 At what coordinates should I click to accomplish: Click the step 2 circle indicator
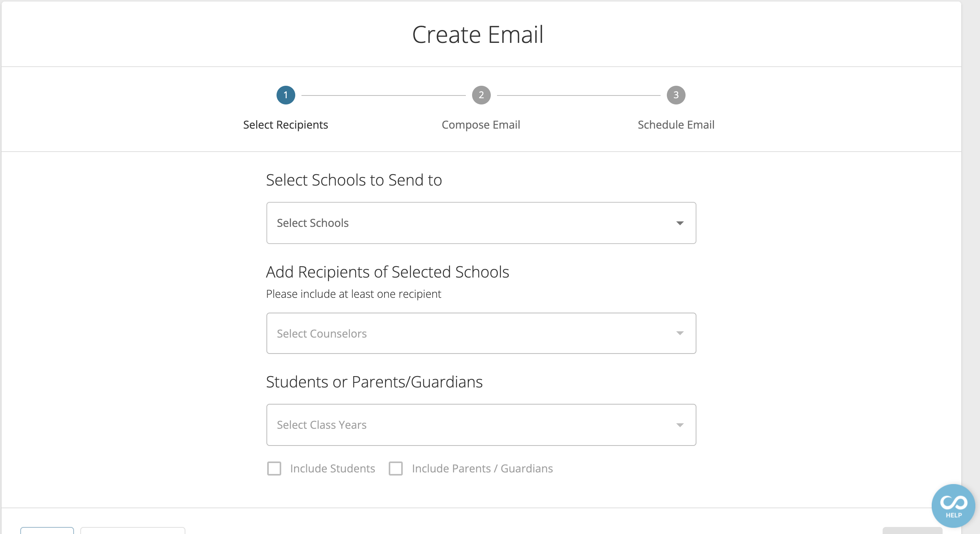tap(481, 95)
